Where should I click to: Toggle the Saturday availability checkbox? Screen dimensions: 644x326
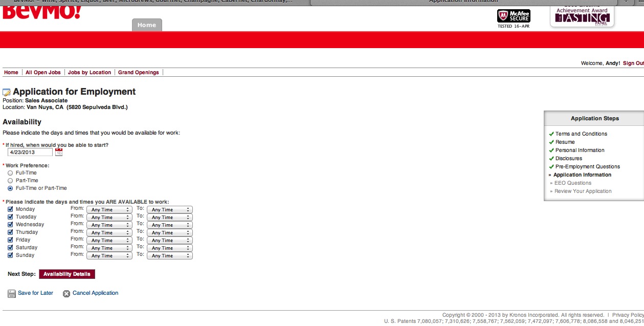coord(10,248)
